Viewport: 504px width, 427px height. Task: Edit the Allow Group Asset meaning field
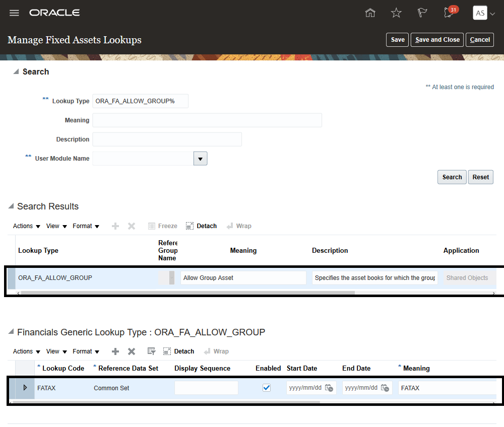(x=243, y=278)
